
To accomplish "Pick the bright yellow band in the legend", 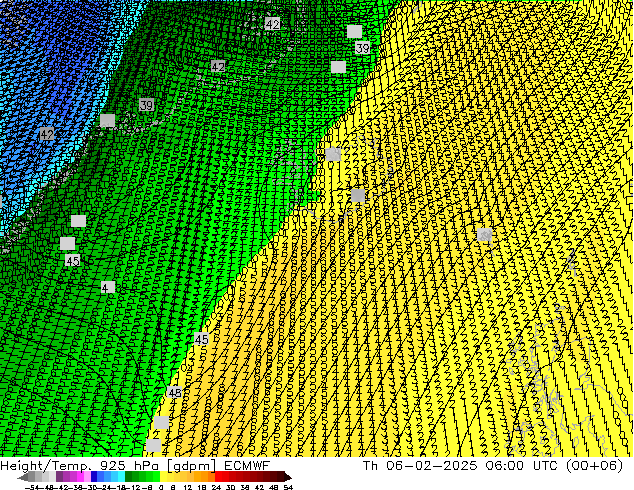I will pyautogui.click(x=164, y=476).
